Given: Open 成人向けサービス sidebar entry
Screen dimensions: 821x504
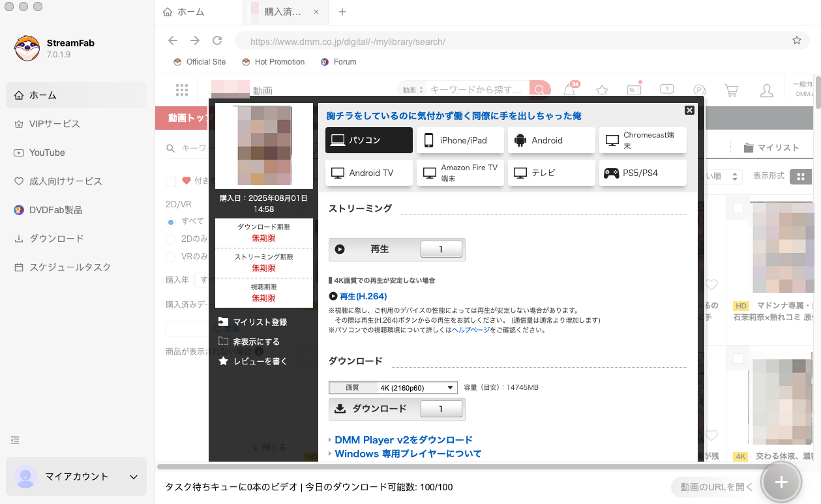Looking at the screenshot, I should (x=77, y=181).
